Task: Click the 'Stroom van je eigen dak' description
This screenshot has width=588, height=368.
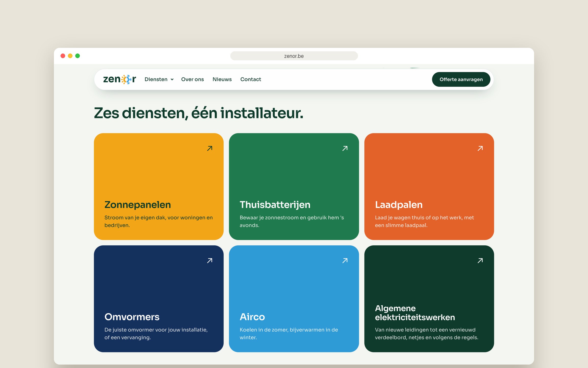Action: 159,221
